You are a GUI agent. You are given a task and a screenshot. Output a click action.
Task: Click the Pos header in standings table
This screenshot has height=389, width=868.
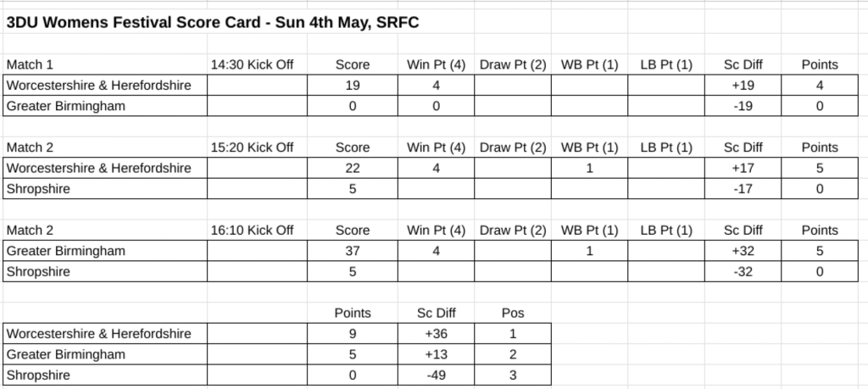click(x=513, y=314)
